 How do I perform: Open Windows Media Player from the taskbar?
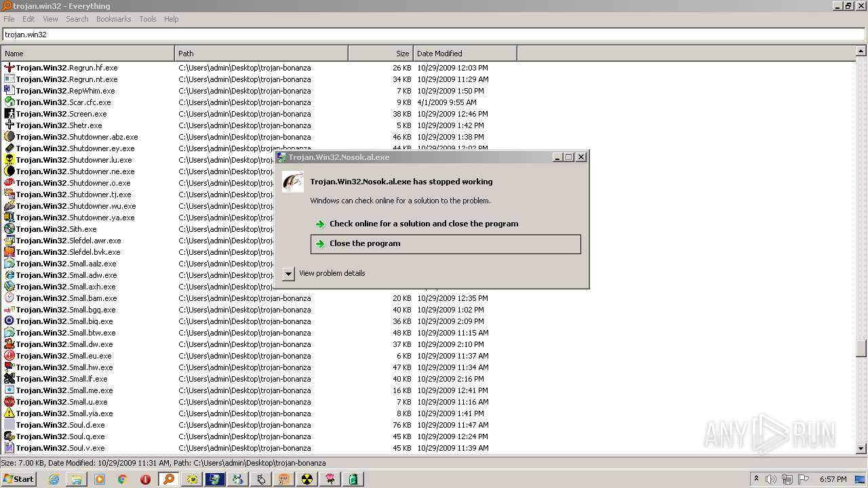click(100, 479)
